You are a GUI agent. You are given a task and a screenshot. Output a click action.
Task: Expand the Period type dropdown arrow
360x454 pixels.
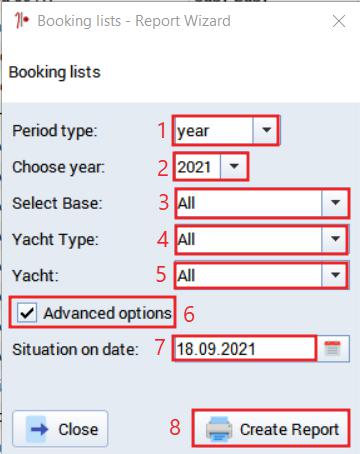[266, 130]
